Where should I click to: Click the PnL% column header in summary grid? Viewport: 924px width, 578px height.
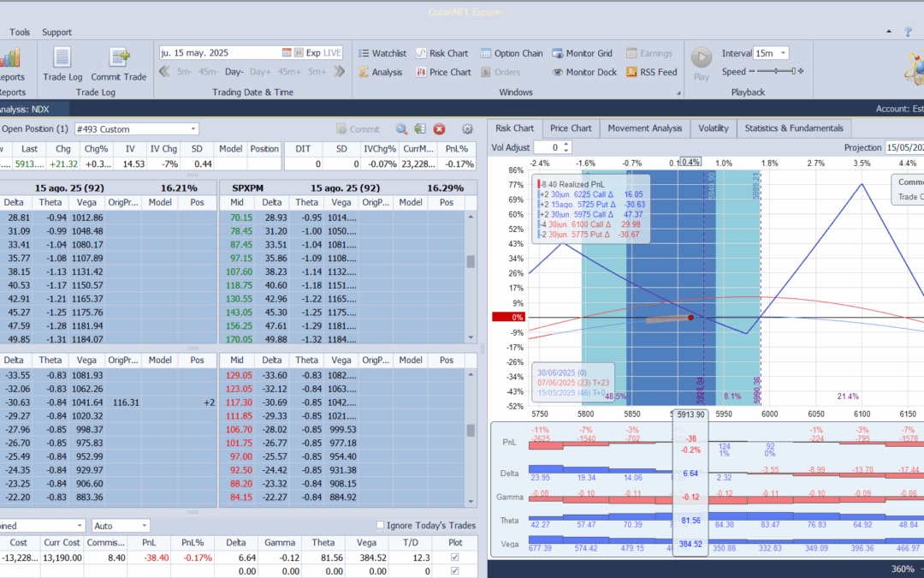(x=192, y=543)
